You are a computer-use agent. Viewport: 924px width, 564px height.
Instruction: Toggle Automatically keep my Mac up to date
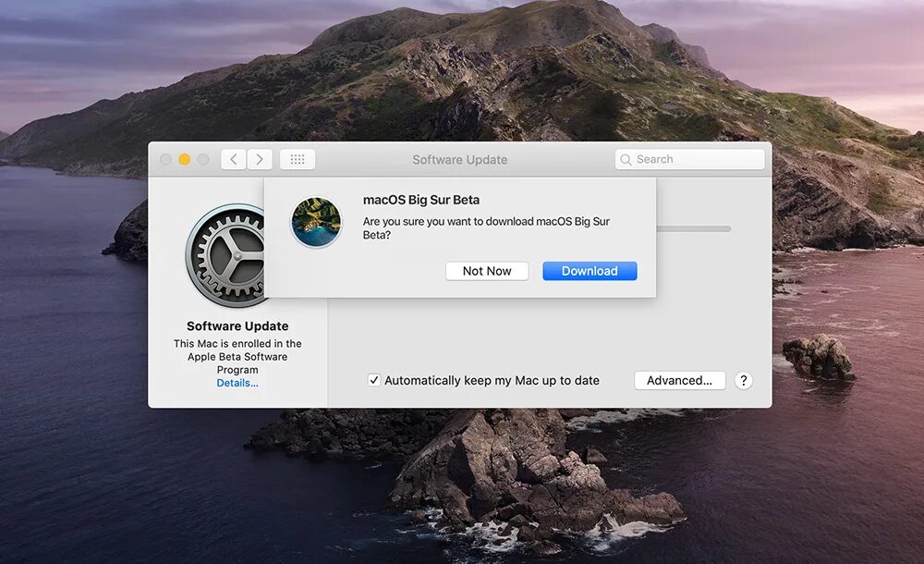pos(373,380)
